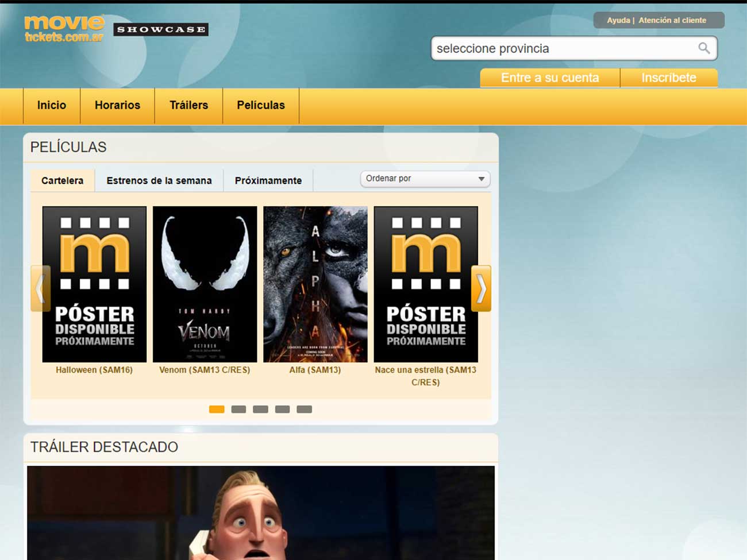This screenshot has width=747, height=560.
Task: Open the Nace una estrella placeholder poster
Action: pos(426,284)
